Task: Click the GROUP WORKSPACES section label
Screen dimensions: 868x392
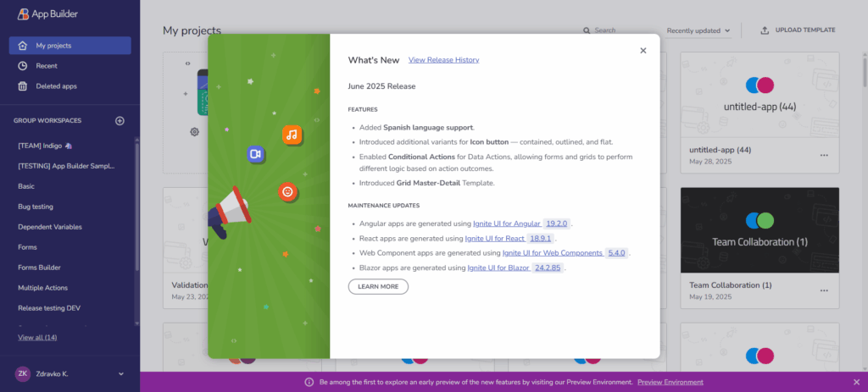Action: [x=47, y=120]
